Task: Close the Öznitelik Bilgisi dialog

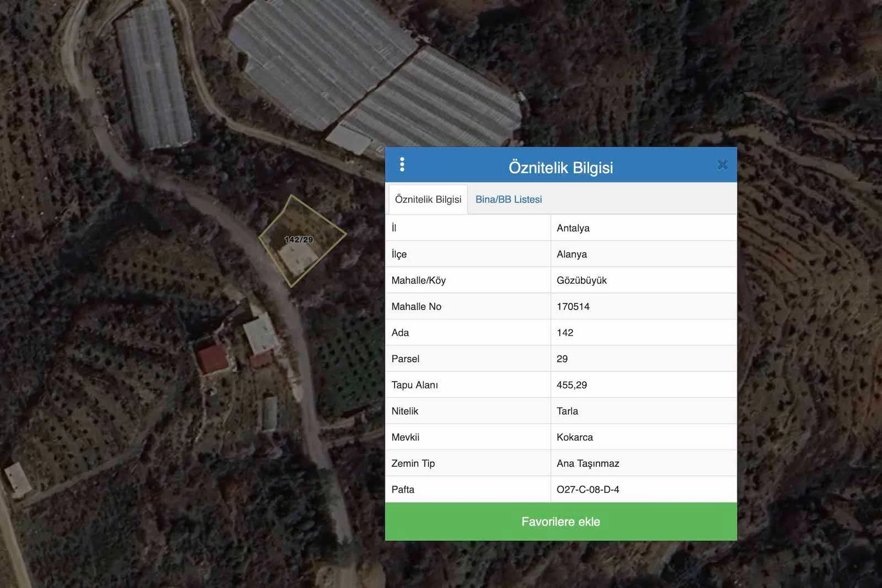Action: (722, 165)
